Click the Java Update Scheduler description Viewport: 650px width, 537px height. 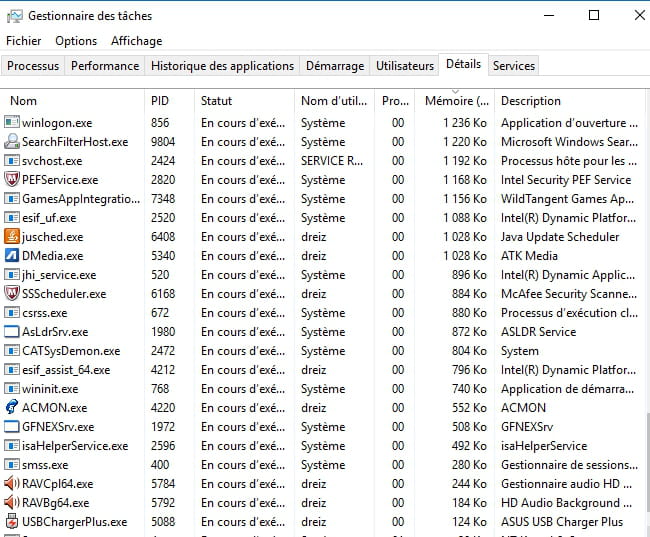click(560, 237)
